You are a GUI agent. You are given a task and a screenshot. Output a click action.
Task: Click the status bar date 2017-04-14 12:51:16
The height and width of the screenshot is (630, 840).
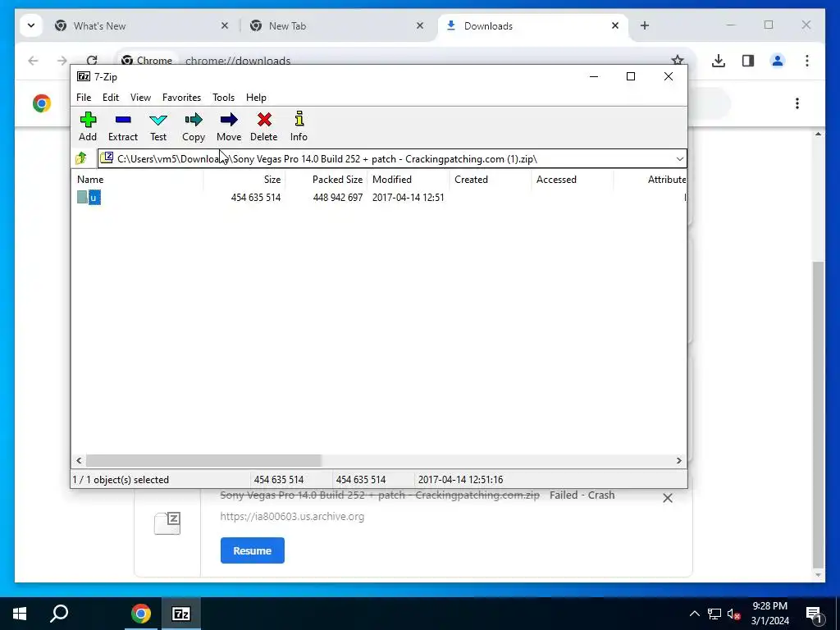coord(460,479)
